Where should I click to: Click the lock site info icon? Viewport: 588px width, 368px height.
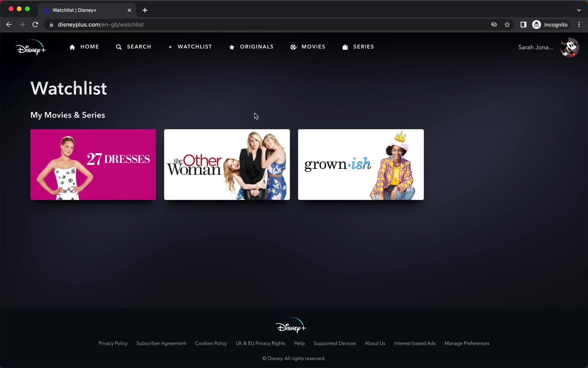[51, 25]
